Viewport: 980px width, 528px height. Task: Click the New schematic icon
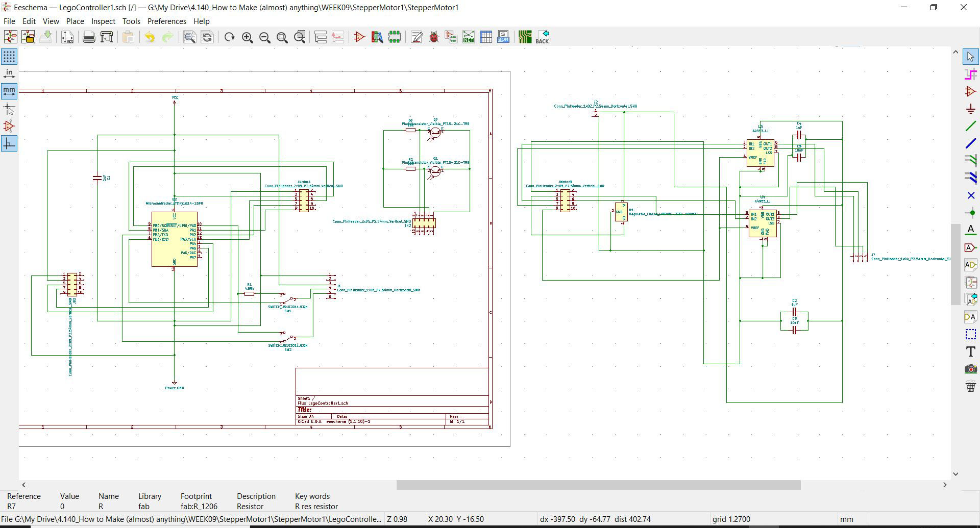(x=11, y=37)
